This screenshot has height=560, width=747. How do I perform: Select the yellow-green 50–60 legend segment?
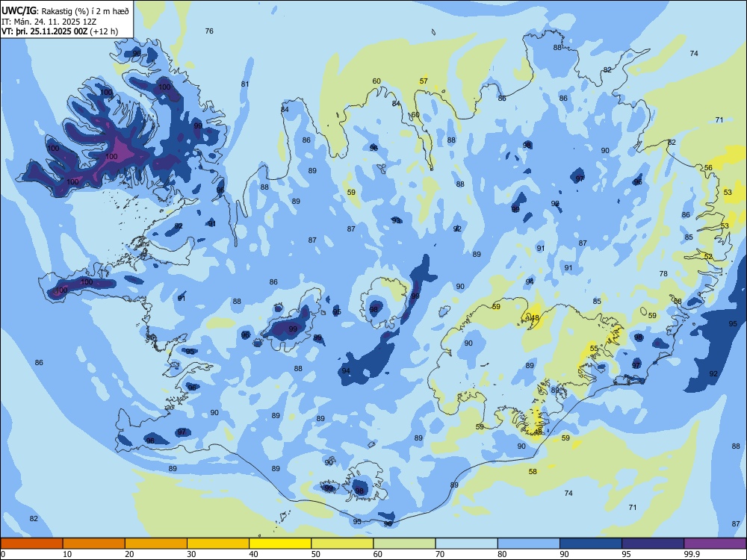(x=342, y=544)
